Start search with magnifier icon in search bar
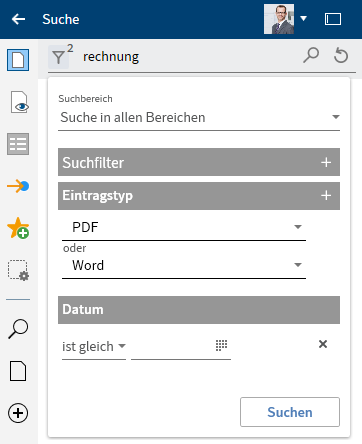 [x=311, y=55]
